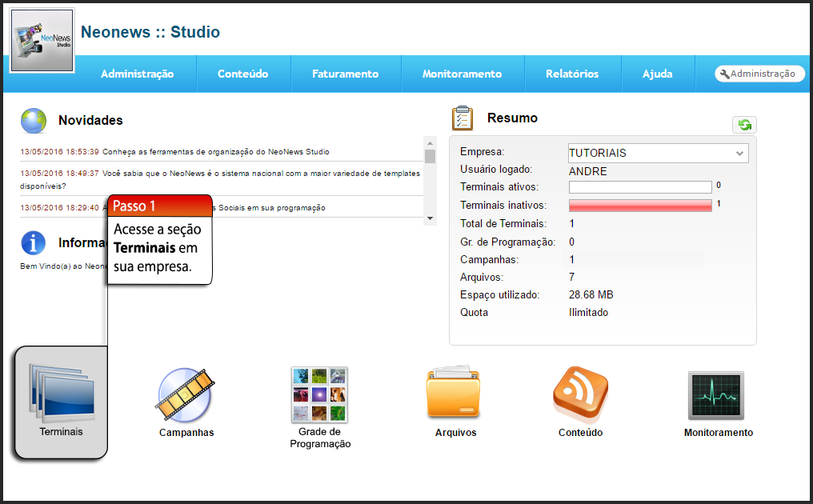Viewport: 813px width, 504px height.
Task: Open the Monitoramento heartbeat monitor icon
Action: pyautogui.click(x=716, y=395)
